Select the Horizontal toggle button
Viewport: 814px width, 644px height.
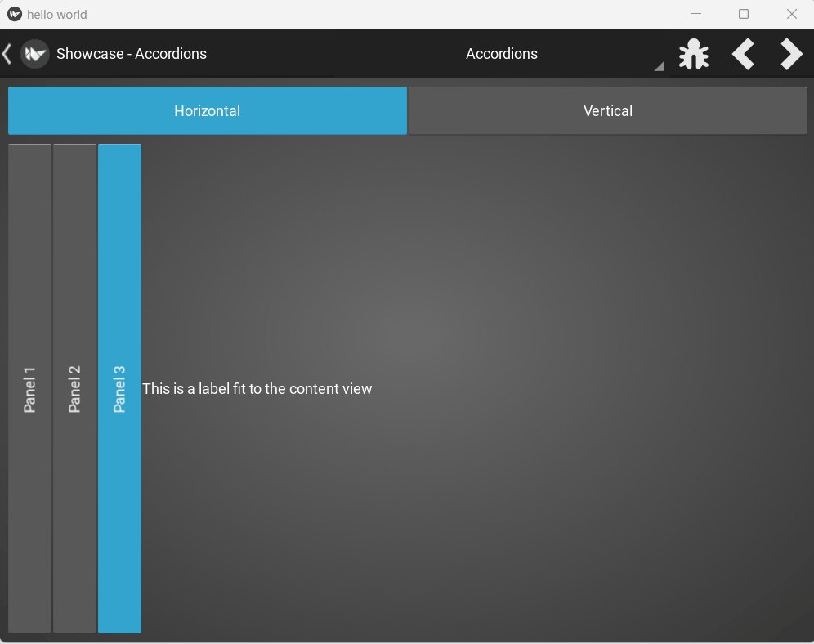pyautogui.click(x=207, y=110)
